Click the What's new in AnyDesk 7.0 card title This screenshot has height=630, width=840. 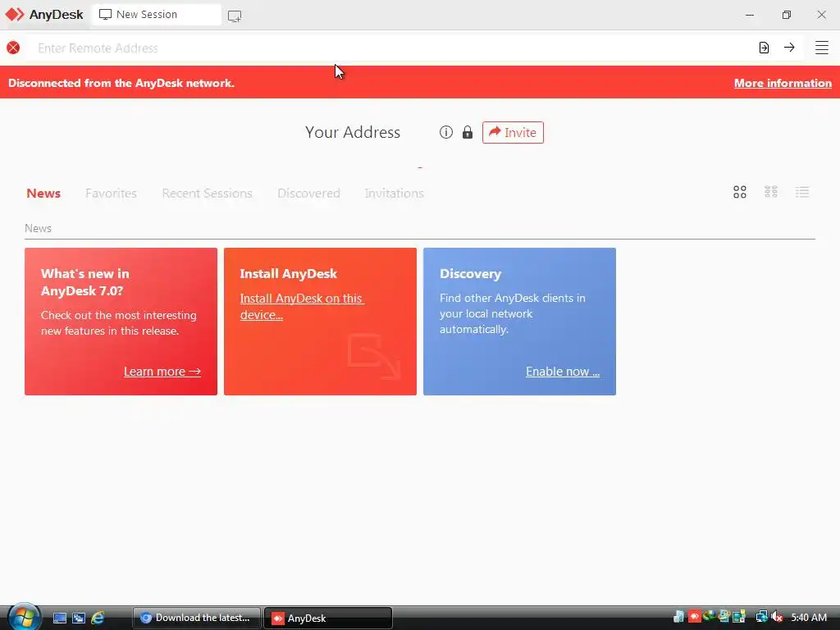[x=85, y=282]
